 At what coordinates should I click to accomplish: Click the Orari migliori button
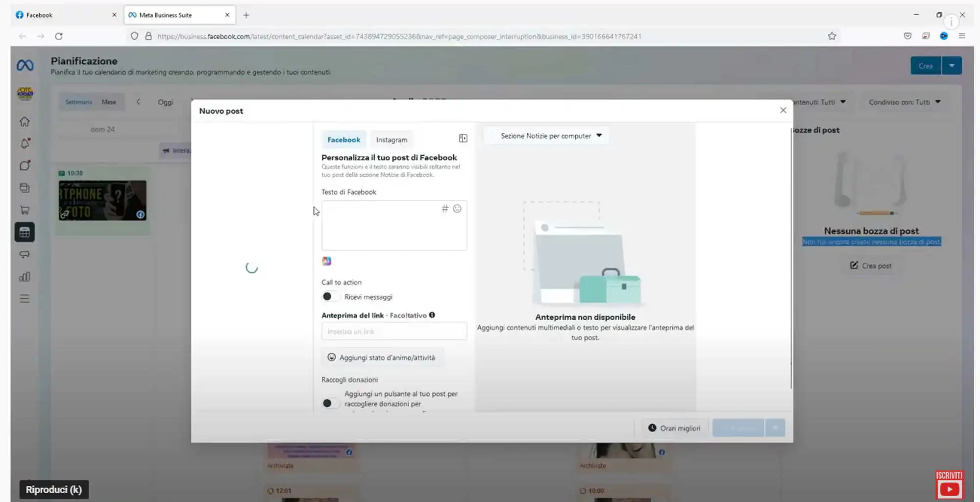(x=674, y=428)
